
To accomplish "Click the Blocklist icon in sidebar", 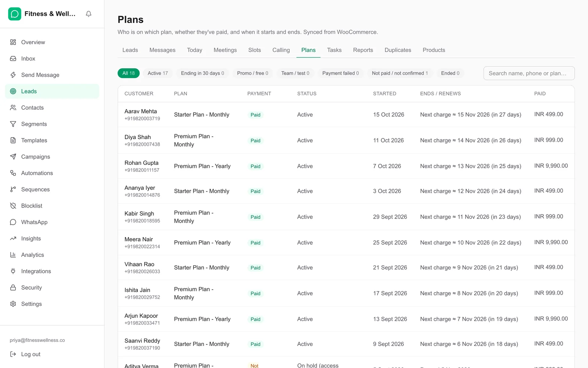I will tap(13, 206).
